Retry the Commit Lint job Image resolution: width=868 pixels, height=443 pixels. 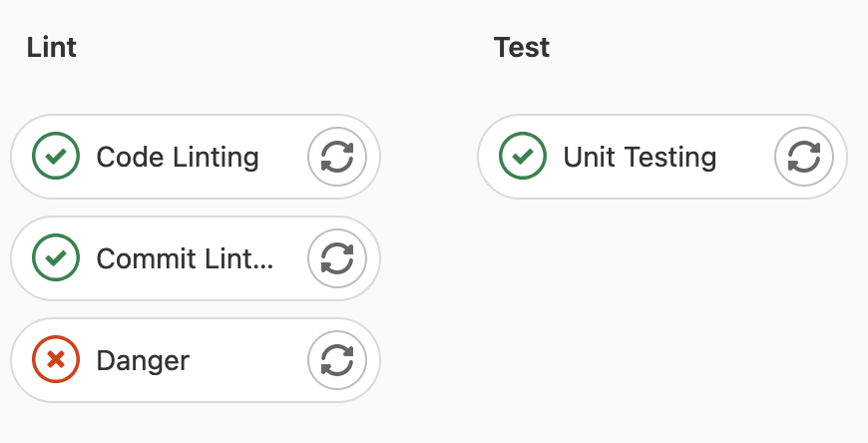click(x=337, y=258)
